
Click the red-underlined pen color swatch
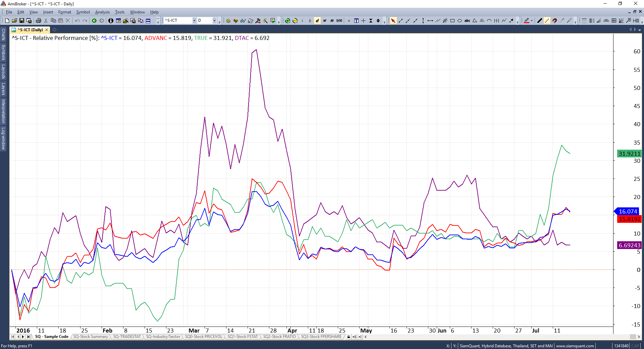point(527,21)
